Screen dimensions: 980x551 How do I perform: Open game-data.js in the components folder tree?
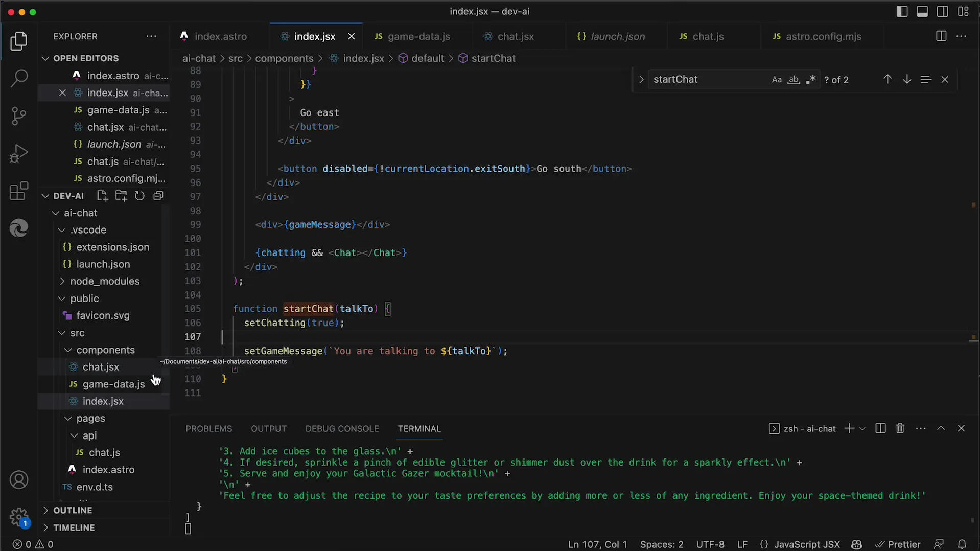[104, 384]
